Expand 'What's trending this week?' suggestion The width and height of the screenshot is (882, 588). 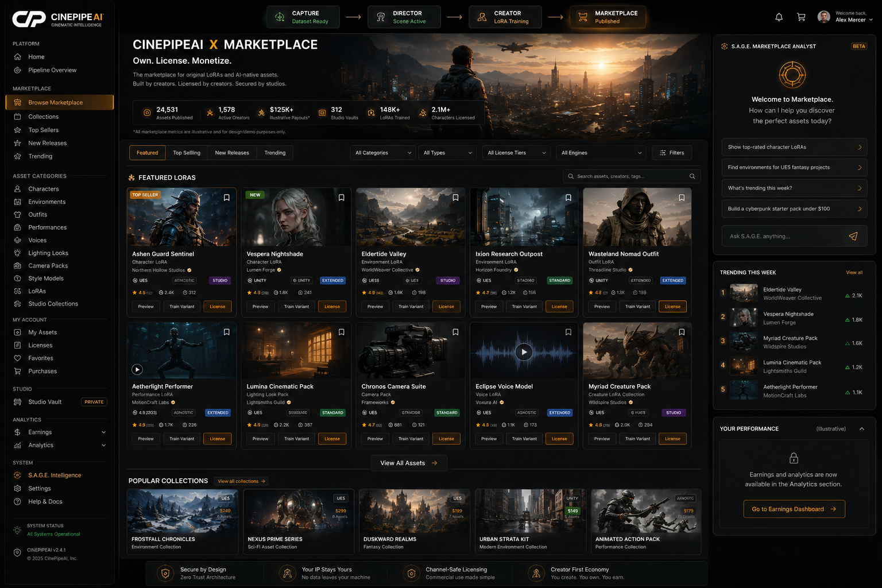click(794, 188)
